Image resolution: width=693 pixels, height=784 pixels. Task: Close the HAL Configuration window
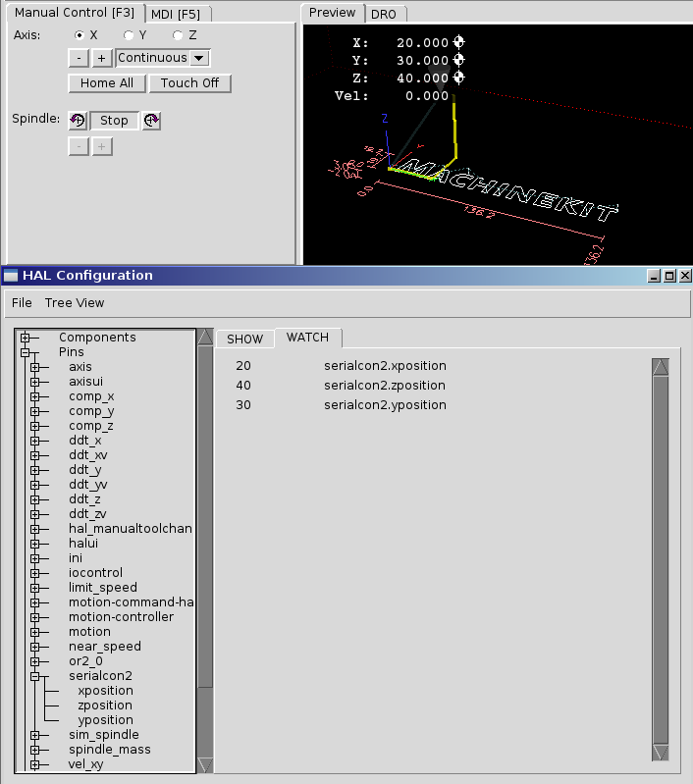point(685,276)
